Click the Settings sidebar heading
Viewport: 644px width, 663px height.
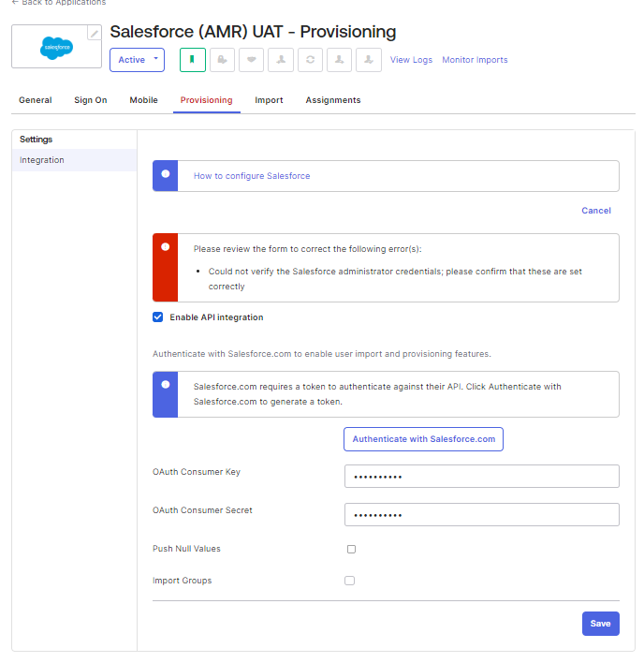click(36, 140)
